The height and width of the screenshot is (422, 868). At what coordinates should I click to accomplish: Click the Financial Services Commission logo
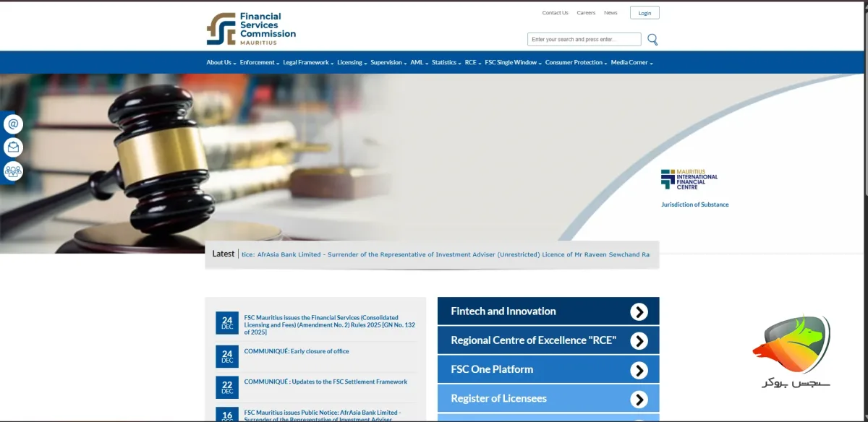point(251,29)
